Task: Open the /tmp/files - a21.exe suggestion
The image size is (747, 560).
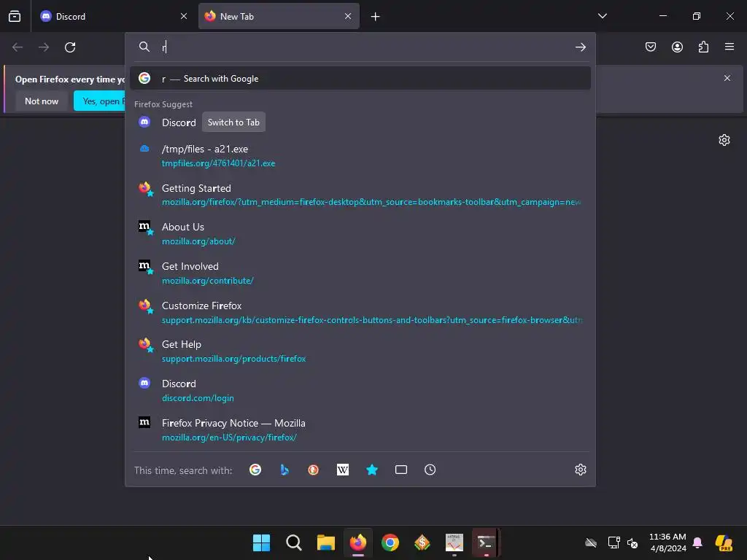Action: (360, 156)
